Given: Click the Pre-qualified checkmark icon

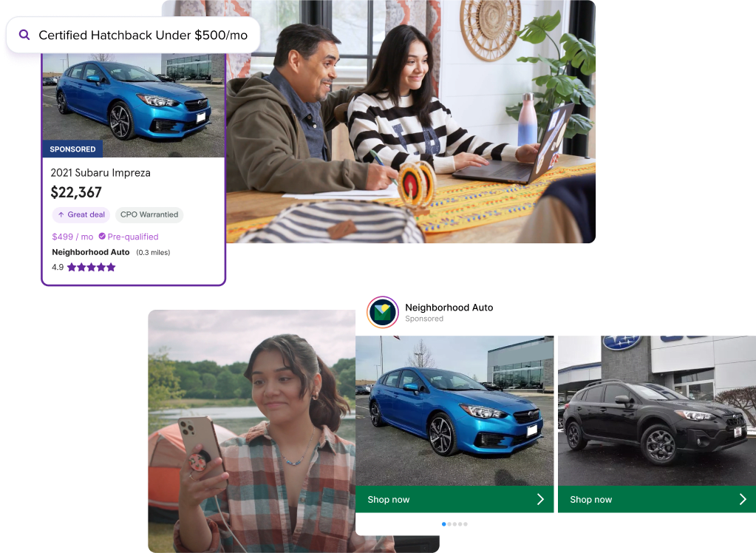Looking at the screenshot, I should point(102,237).
